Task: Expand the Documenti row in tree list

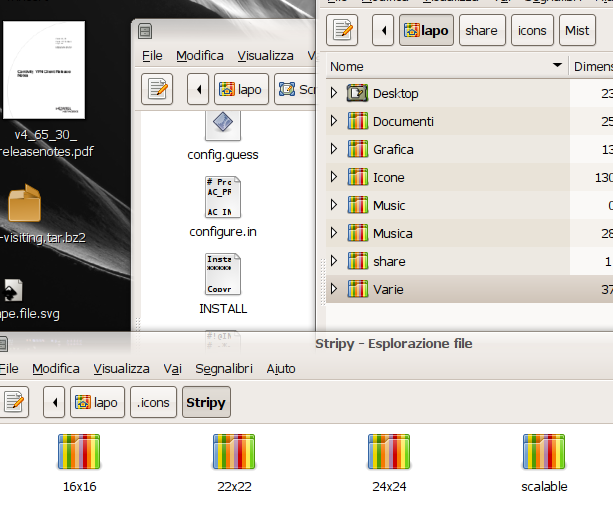Action: tap(333, 120)
